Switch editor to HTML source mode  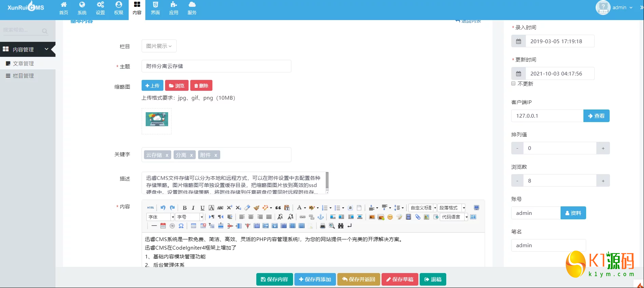pyautogui.click(x=150, y=208)
